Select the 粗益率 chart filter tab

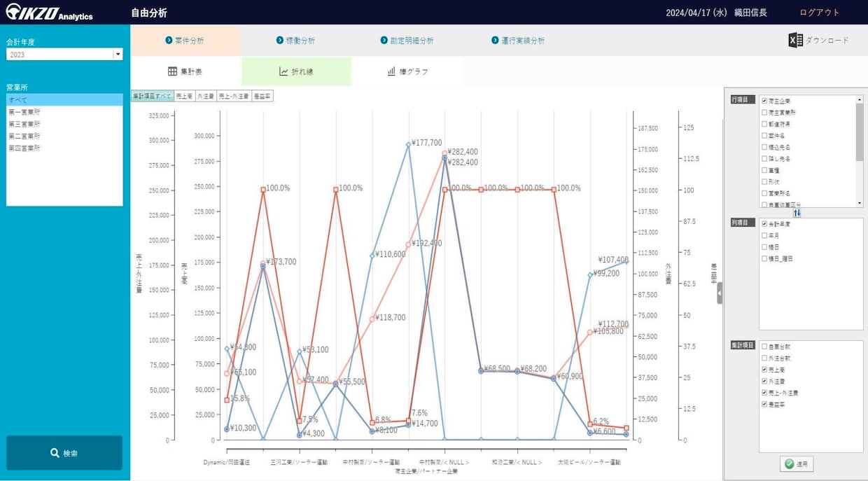pos(262,96)
